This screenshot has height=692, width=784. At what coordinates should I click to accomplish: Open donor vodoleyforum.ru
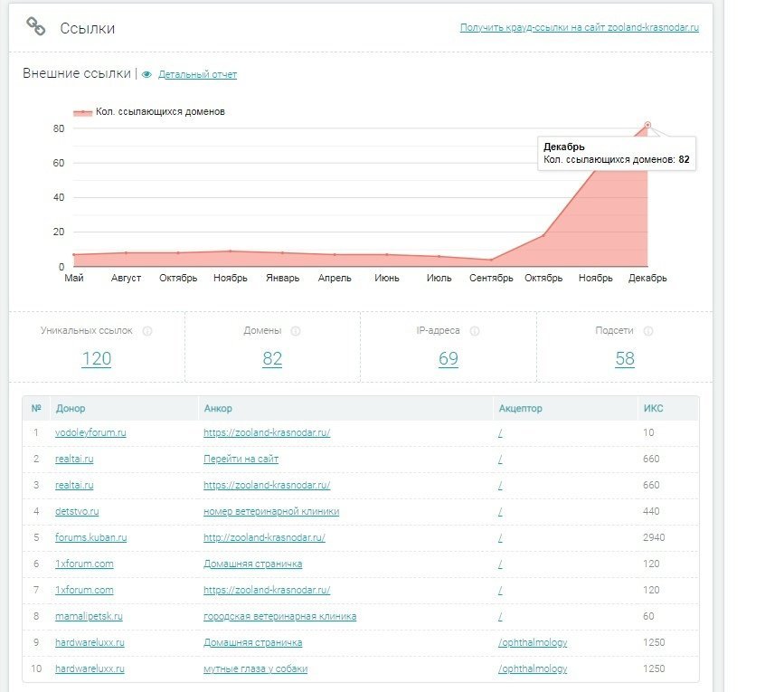[x=90, y=432]
